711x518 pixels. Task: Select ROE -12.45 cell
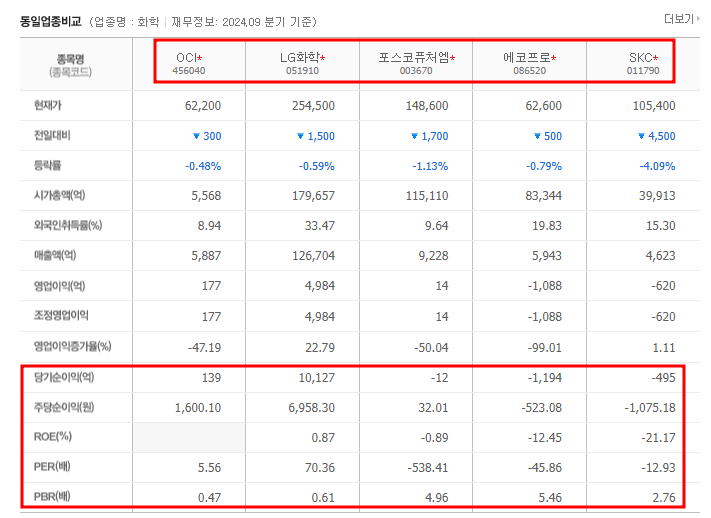(545, 437)
